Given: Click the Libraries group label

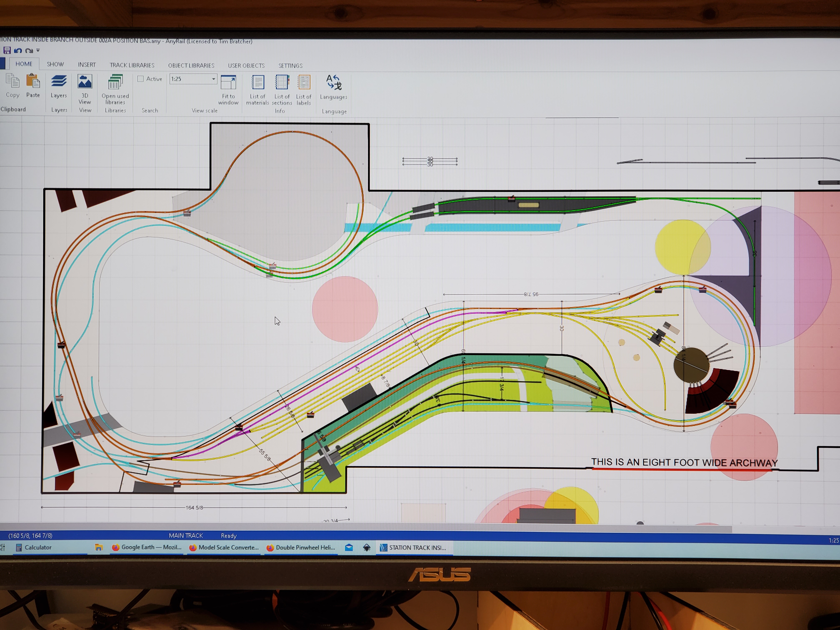Looking at the screenshot, I should [x=115, y=110].
